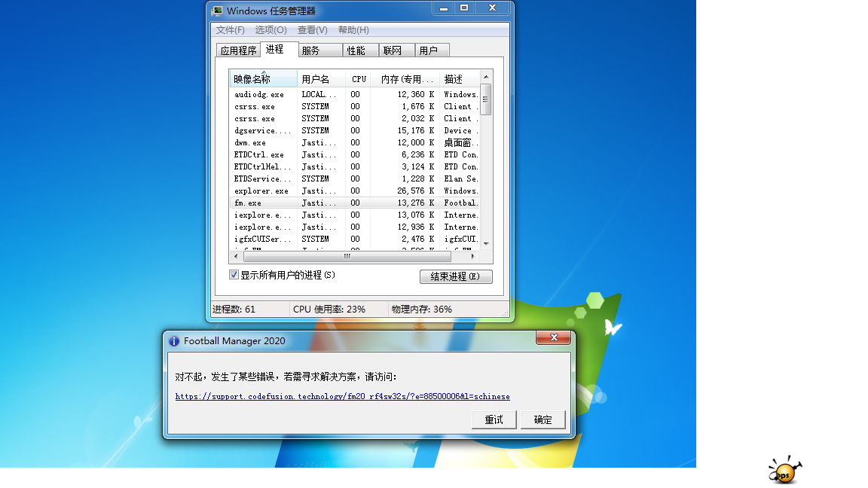Open the 查看(V) menu
Screen dimensions: 868x488
312,30
